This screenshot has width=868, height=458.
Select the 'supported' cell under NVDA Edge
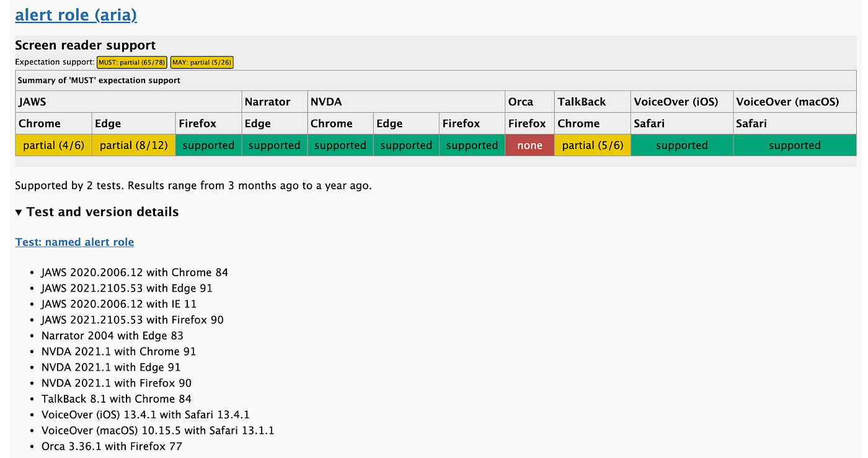point(406,145)
